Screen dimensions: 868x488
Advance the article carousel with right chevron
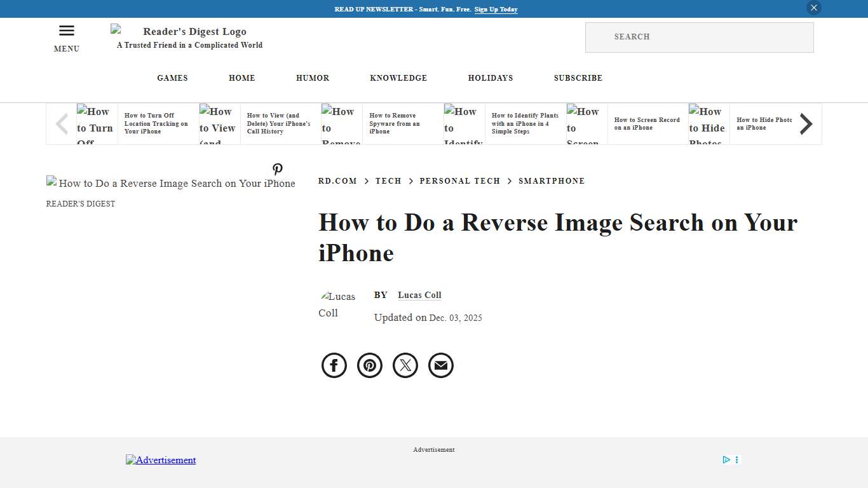[806, 124]
